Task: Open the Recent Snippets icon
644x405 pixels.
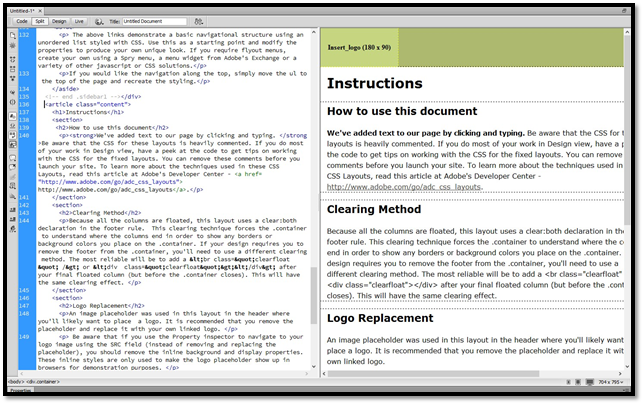Action: click(13, 186)
